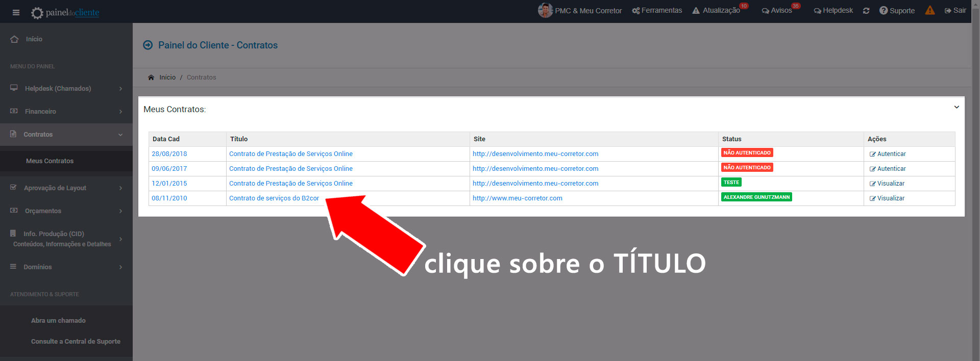This screenshot has height=361, width=980.
Task: Click the home icon in breadcrumb
Action: click(151, 78)
